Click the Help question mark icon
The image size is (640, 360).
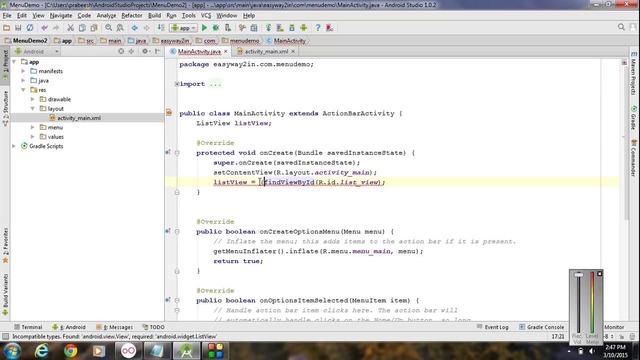point(318,28)
